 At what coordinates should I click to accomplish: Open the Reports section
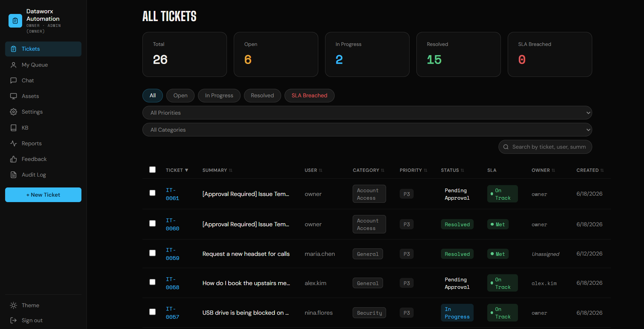43,144
